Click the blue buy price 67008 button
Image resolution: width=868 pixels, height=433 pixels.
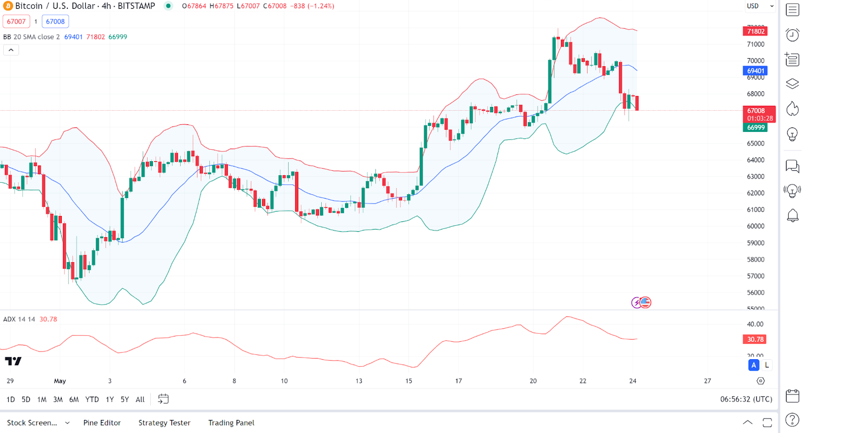pyautogui.click(x=55, y=22)
